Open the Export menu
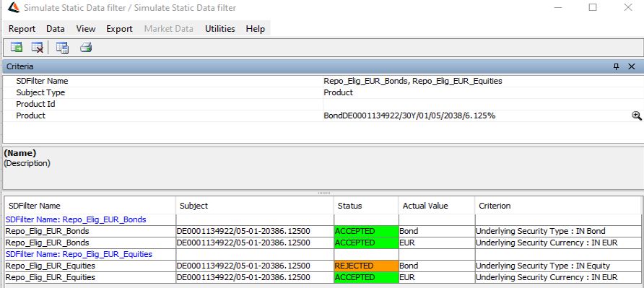644x288 pixels. [x=120, y=29]
